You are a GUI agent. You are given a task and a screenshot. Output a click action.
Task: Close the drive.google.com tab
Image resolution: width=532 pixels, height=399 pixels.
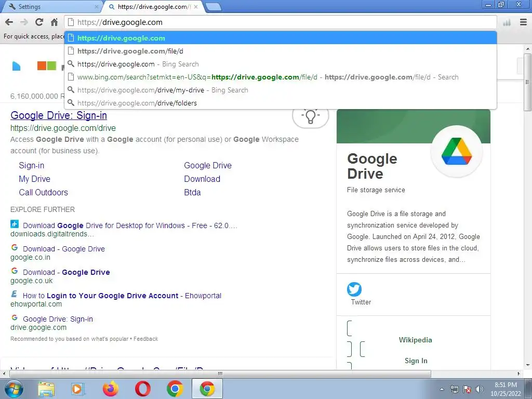196,6
